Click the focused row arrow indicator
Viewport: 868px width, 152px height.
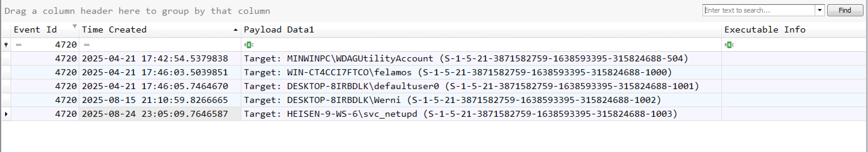pyautogui.click(x=6, y=114)
